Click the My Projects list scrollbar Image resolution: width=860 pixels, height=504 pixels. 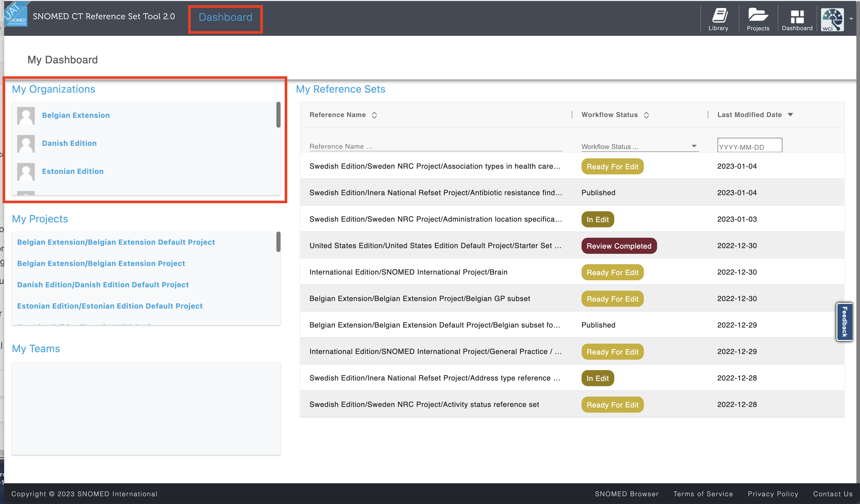[x=278, y=242]
